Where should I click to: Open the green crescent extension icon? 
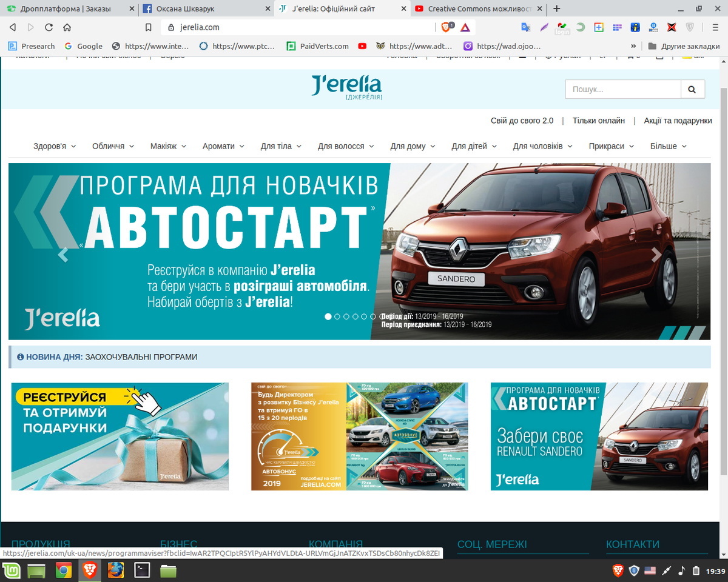click(x=581, y=27)
